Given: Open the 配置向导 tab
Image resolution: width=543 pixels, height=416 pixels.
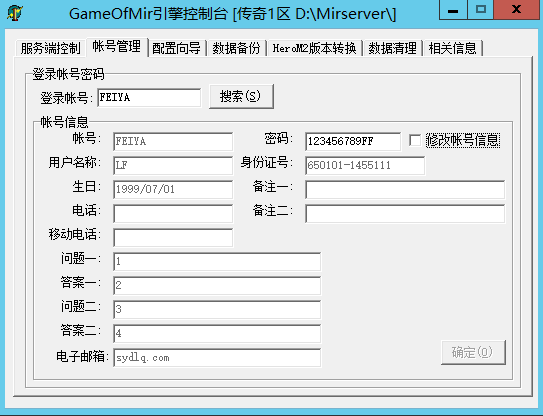Looking at the screenshot, I should pyautogui.click(x=177, y=48).
